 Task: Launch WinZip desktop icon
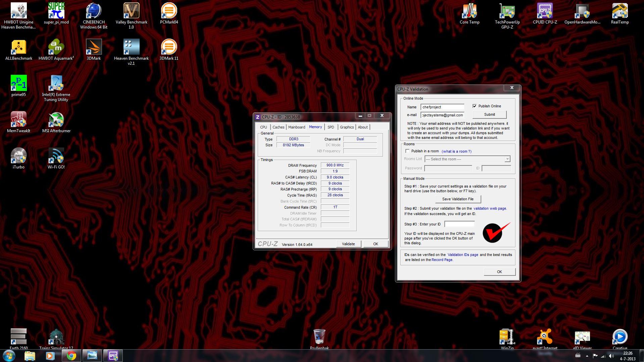coord(507,339)
